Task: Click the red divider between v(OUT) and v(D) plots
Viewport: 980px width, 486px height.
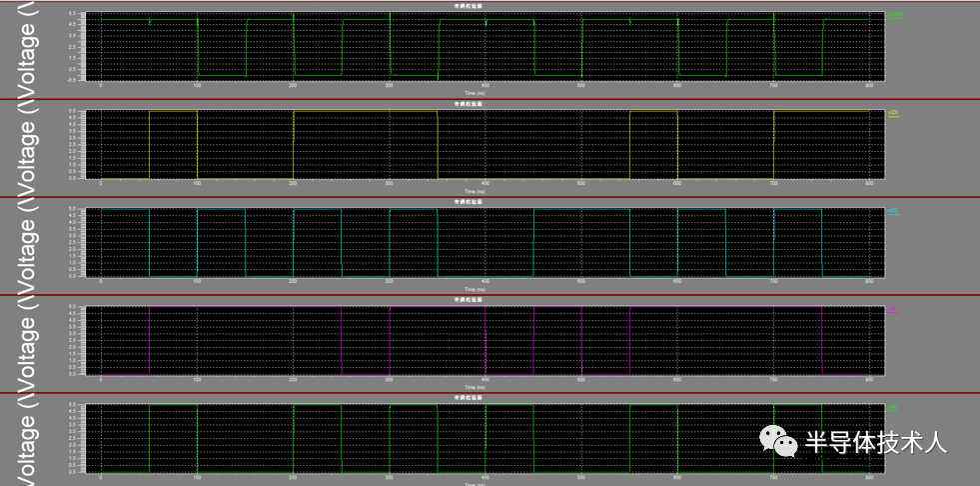Action: [x=490, y=99]
